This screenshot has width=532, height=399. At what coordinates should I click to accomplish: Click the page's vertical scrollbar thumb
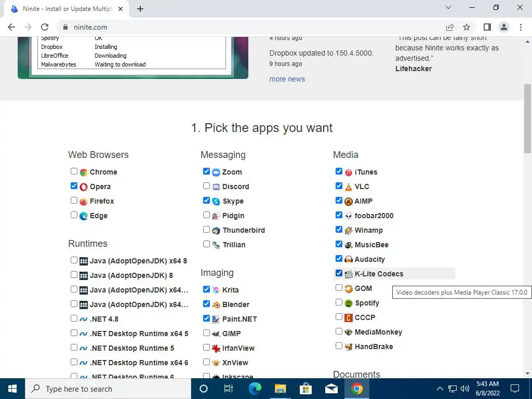tap(528, 119)
